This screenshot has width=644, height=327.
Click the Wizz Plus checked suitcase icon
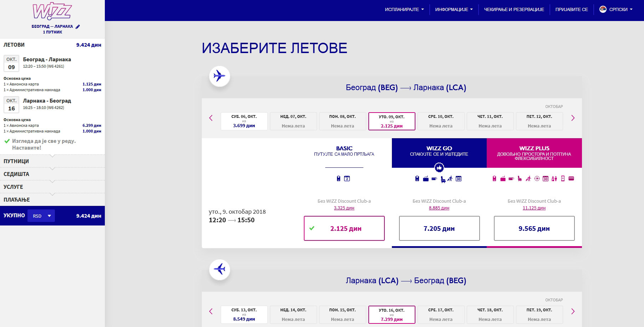pyautogui.click(x=503, y=179)
